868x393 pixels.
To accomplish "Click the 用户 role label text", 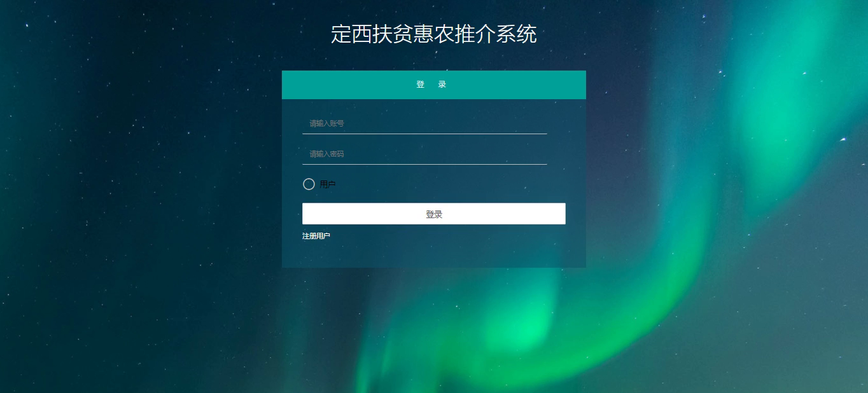I will [328, 184].
